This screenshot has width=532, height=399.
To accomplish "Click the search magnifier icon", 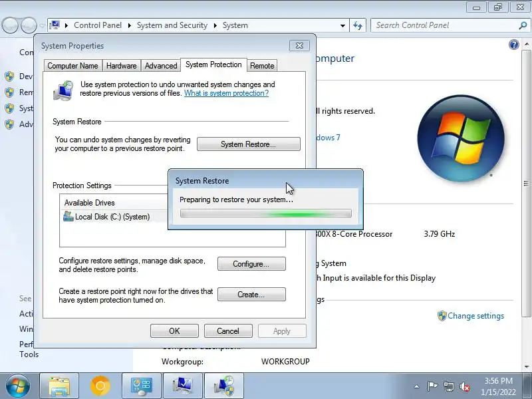I will click(523, 25).
